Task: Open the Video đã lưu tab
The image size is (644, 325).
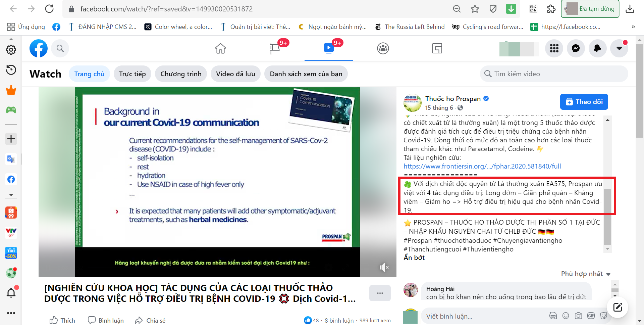Action: pyautogui.click(x=235, y=74)
